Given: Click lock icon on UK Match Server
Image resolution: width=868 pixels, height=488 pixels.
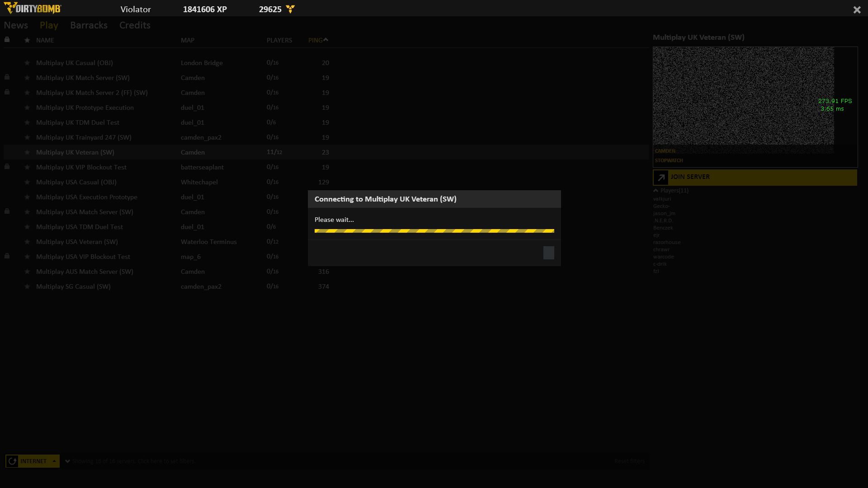Looking at the screenshot, I should 7,77.
